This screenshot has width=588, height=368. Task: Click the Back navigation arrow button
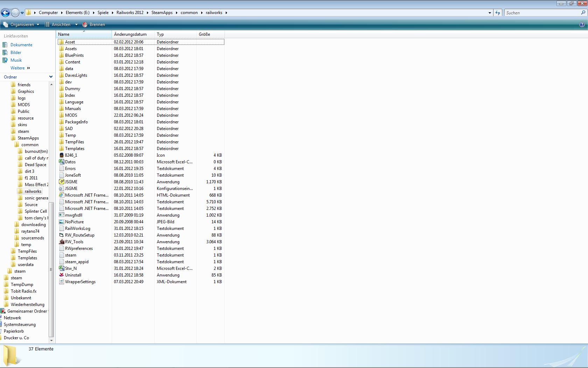click(5, 13)
